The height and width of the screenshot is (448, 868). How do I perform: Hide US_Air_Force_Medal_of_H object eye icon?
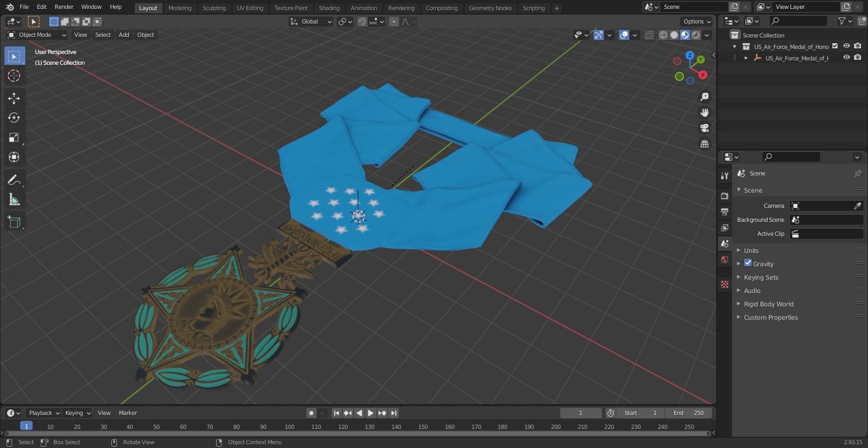(846, 58)
